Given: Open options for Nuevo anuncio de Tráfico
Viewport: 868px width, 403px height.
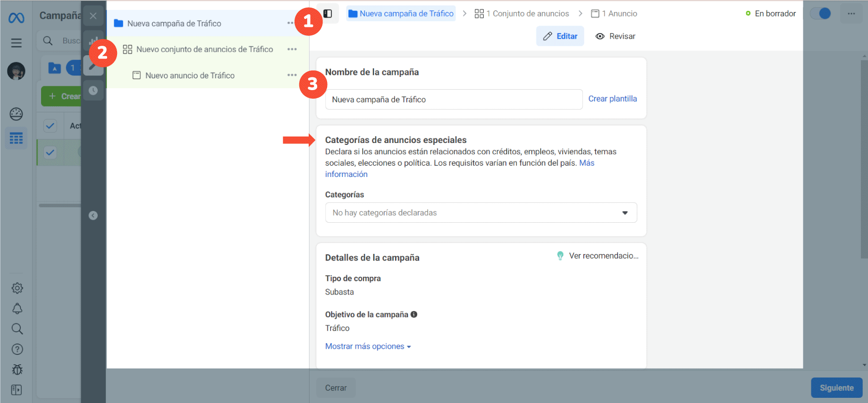Looking at the screenshot, I should (292, 75).
